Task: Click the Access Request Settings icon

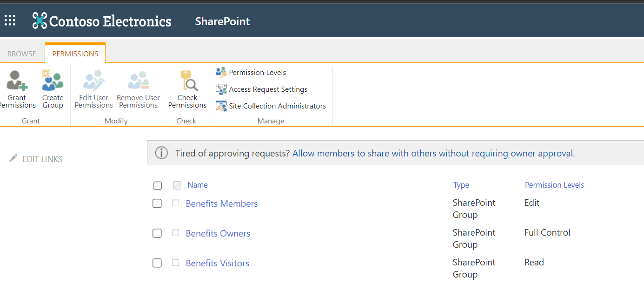Action: coord(221,89)
